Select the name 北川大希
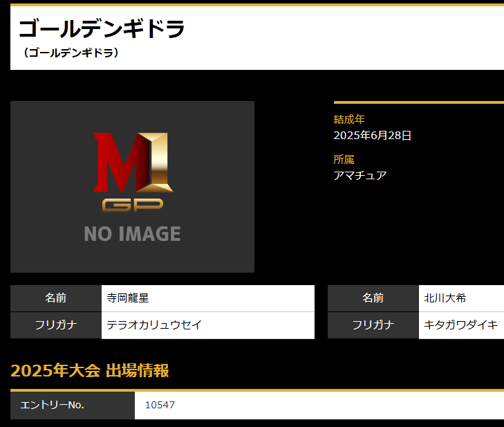Viewport: 504px width, 427px height. click(x=445, y=298)
